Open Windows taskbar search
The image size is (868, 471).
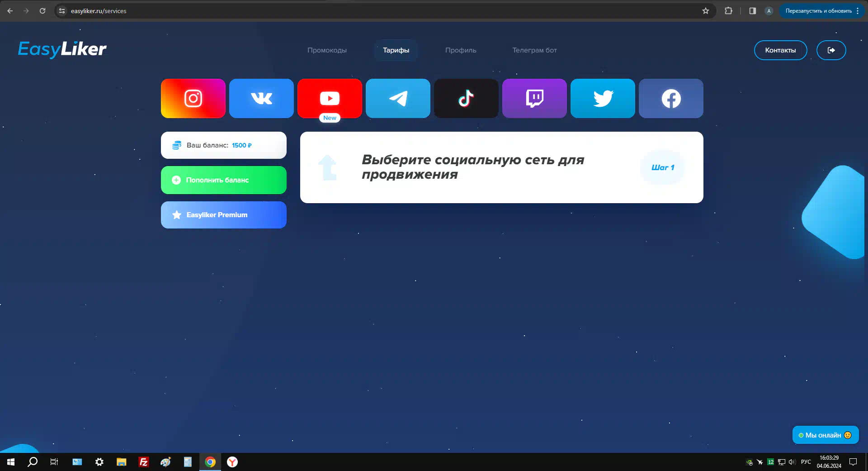click(33, 462)
